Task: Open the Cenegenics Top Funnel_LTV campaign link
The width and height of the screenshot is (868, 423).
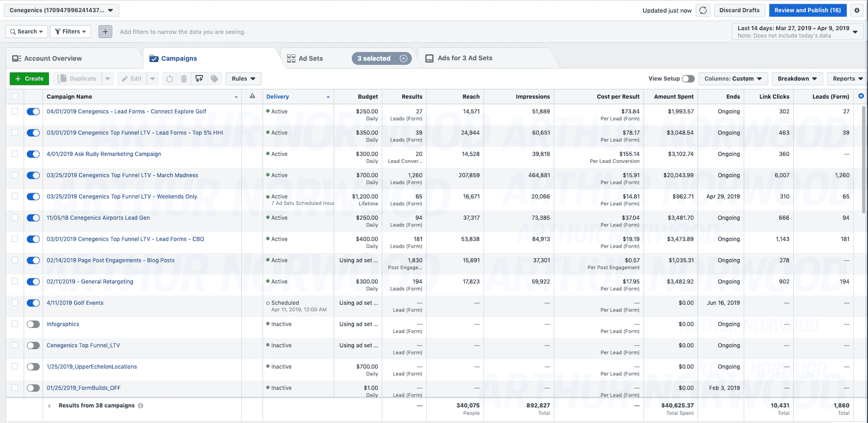Action: pyautogui.click(x=83, y=346)
